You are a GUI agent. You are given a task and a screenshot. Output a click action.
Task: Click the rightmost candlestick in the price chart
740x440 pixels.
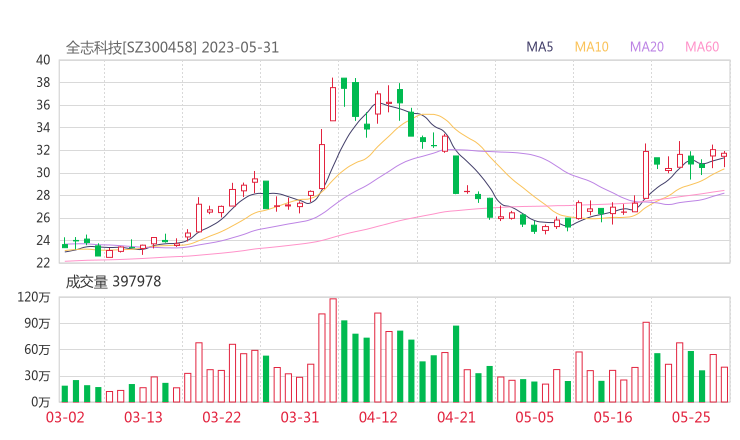724,158
